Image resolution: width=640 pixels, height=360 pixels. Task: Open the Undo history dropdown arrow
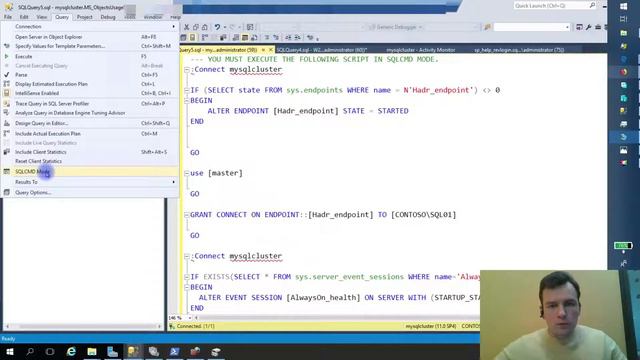coord(224,27)
